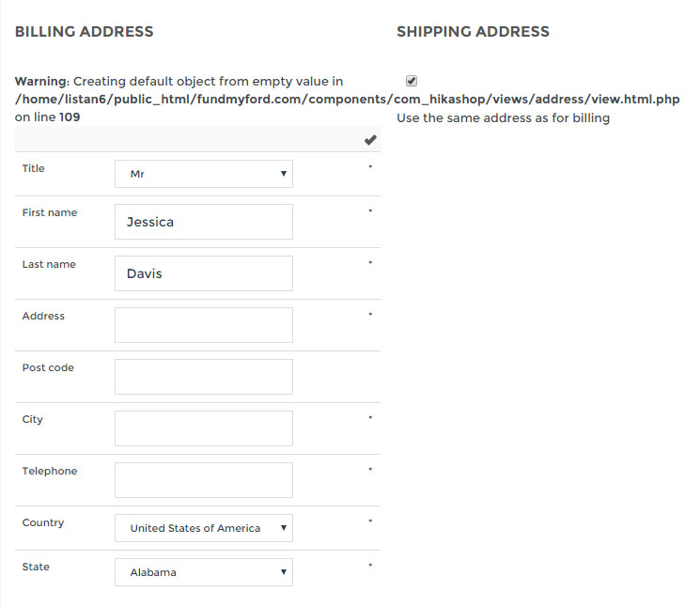Click the Last name field containing Davis

pos(203,273)
